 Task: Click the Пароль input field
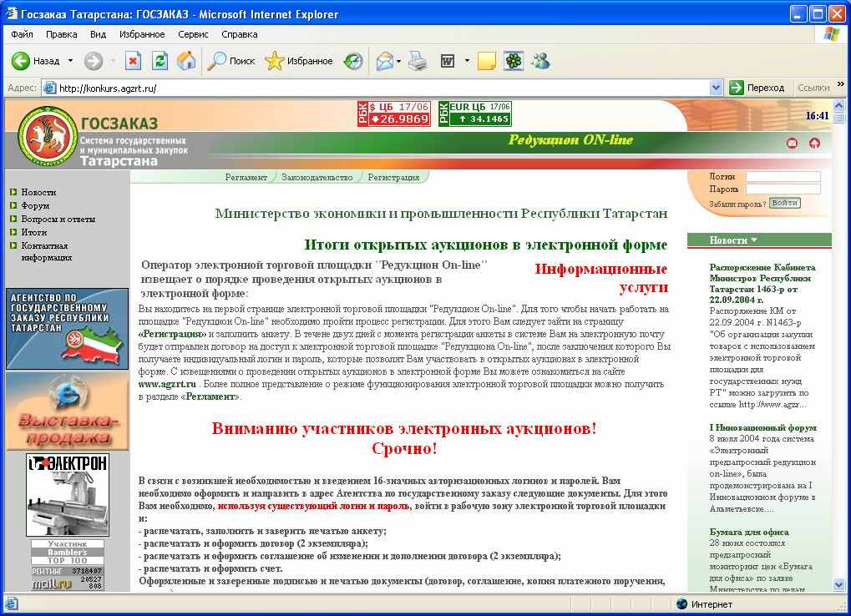click(783, 189)
